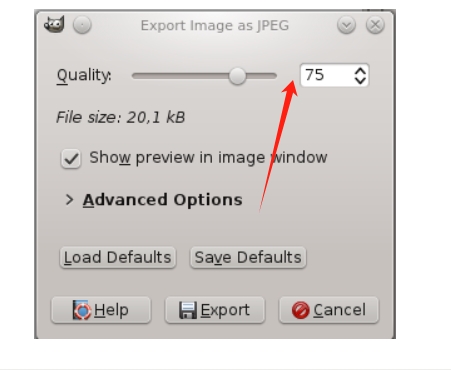Toggle Show preview in image window checkbox
This screenshot has width=451, height=377.
point(71,158)
